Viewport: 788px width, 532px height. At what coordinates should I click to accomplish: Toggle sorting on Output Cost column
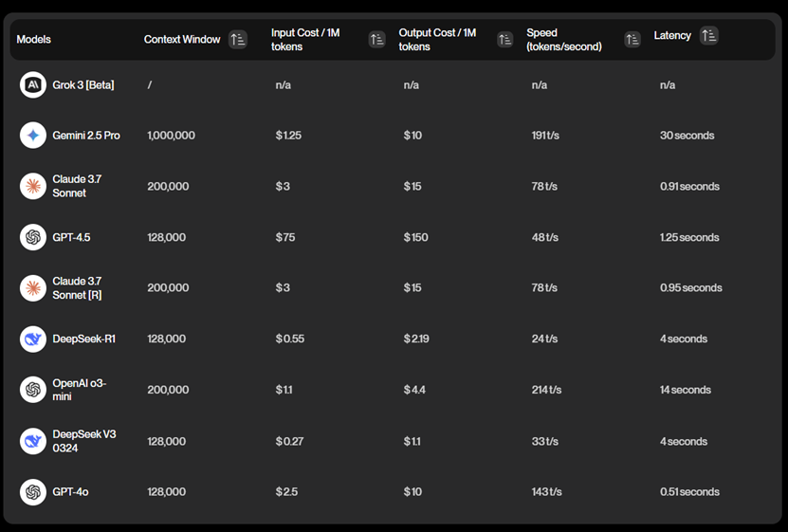pos(504,39)
